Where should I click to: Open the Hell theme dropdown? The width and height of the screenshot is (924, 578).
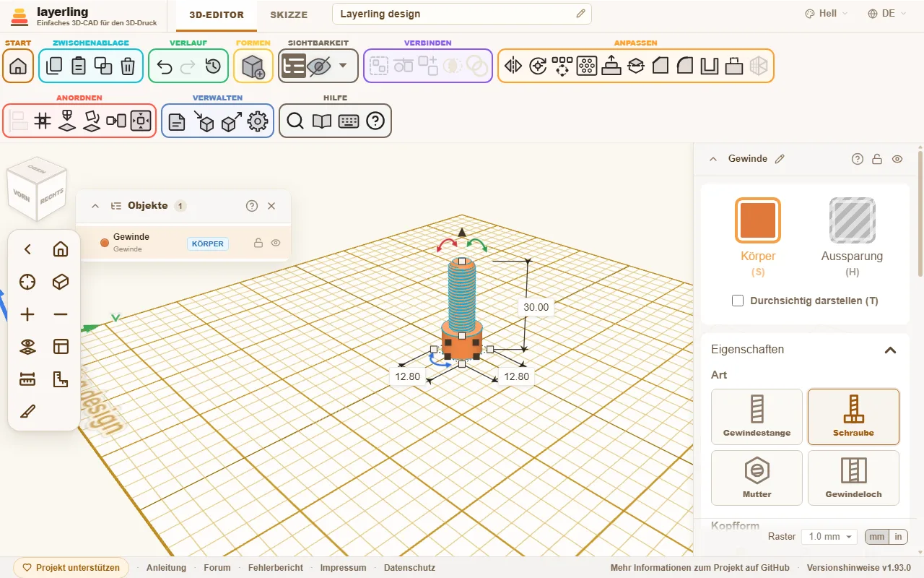pyautogui.click(x=827, y=14)
